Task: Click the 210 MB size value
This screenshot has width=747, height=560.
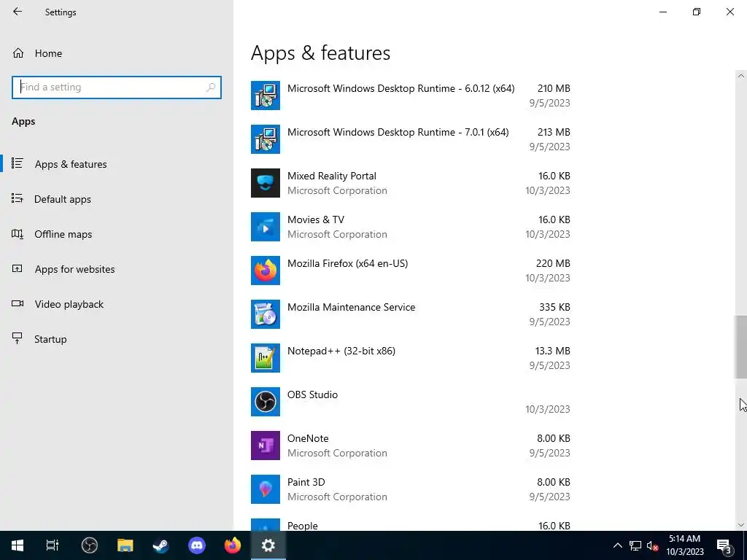Action: [x=554, y=88]
